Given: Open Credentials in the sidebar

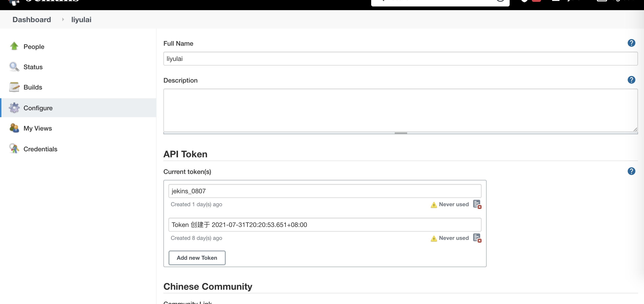Looking at the screenshot, I should coord(40,149).
